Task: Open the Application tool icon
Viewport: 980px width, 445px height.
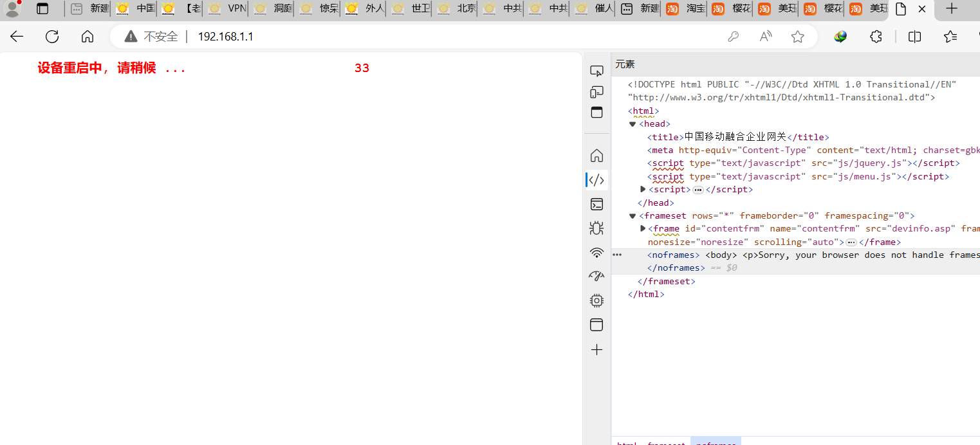Action: 596,325
